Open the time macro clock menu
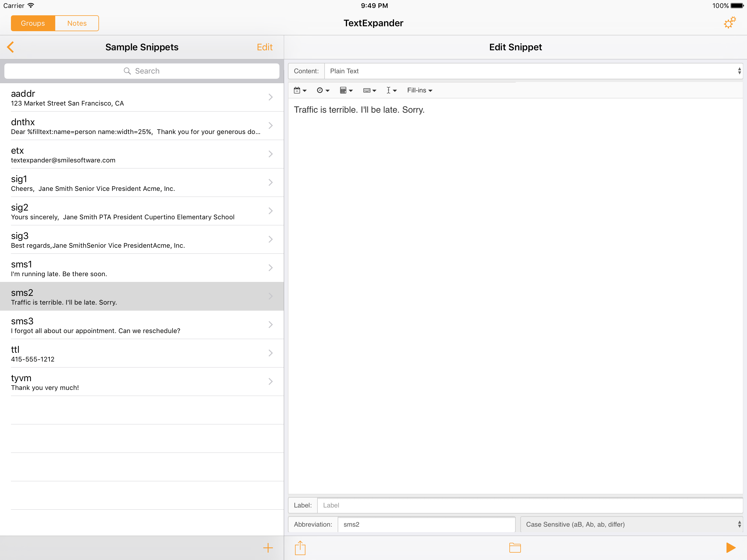The height and width of the screenshot is (560, 747). 323,90
